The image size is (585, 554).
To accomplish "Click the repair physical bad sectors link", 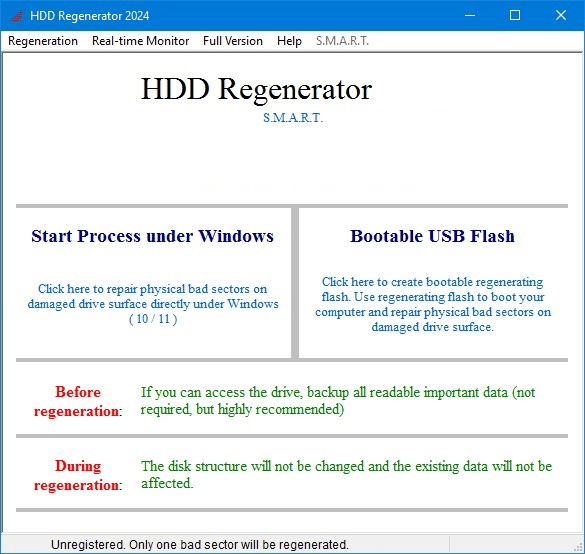I will pos(153,304).
